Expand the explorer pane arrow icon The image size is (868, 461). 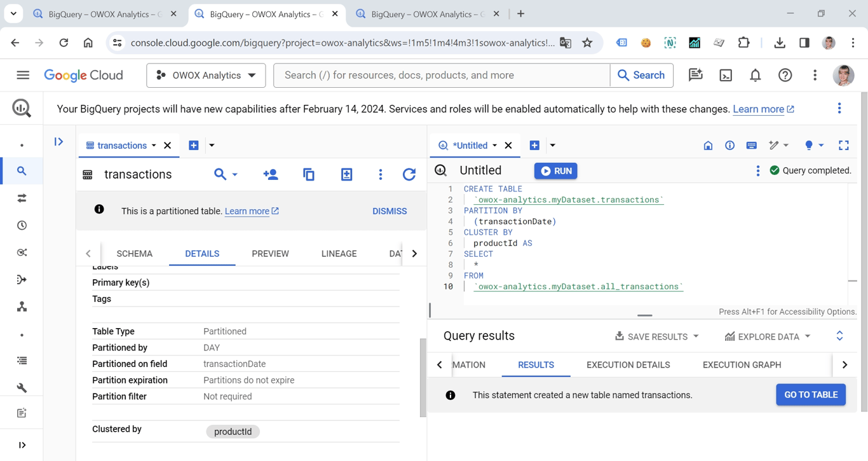(58, 142)
